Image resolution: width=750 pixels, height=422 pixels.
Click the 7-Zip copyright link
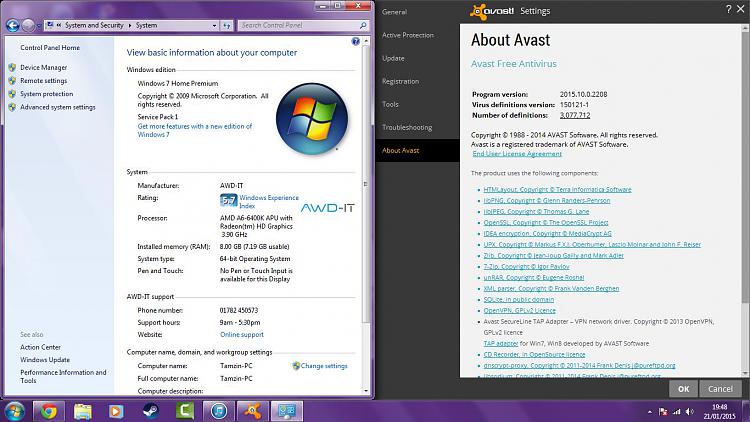point(526,267)
